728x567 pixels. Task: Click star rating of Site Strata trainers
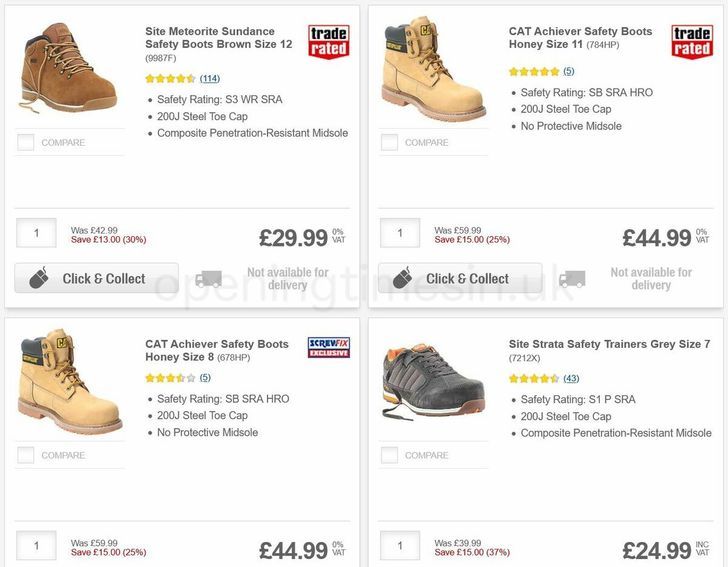(x=533, y=379)
